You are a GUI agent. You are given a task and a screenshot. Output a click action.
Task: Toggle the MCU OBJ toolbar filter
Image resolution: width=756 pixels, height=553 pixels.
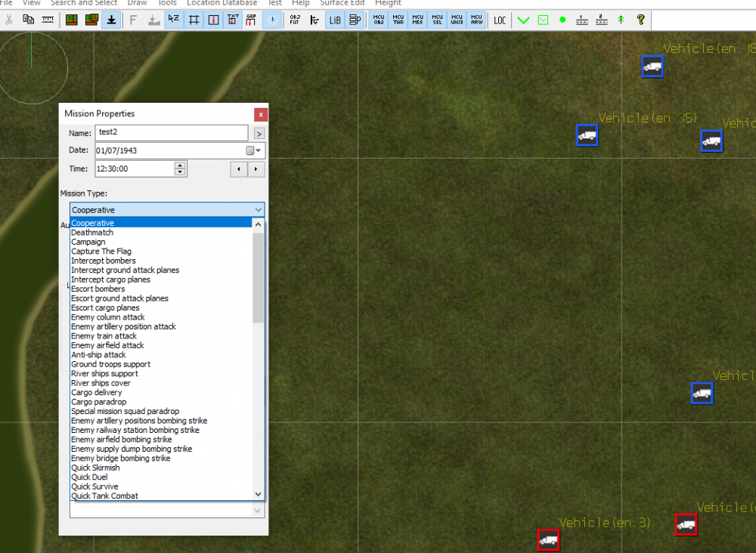(x=379, y=20)
